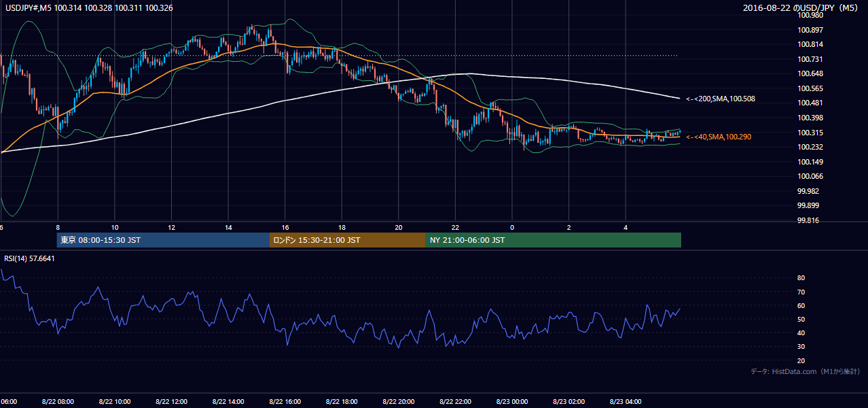Click the 8/22 20:00 date label
The height and width of the screenshot is (408, 868).
point(399,402)
